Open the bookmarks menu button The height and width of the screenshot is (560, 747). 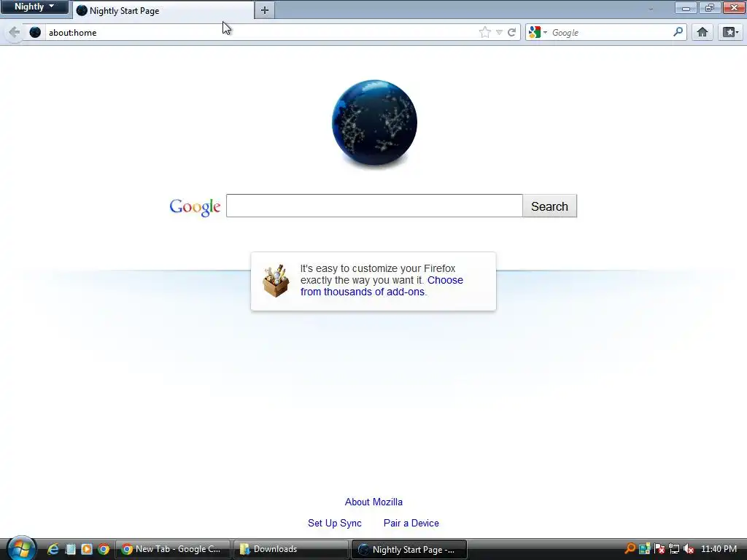tap(730, 32)
